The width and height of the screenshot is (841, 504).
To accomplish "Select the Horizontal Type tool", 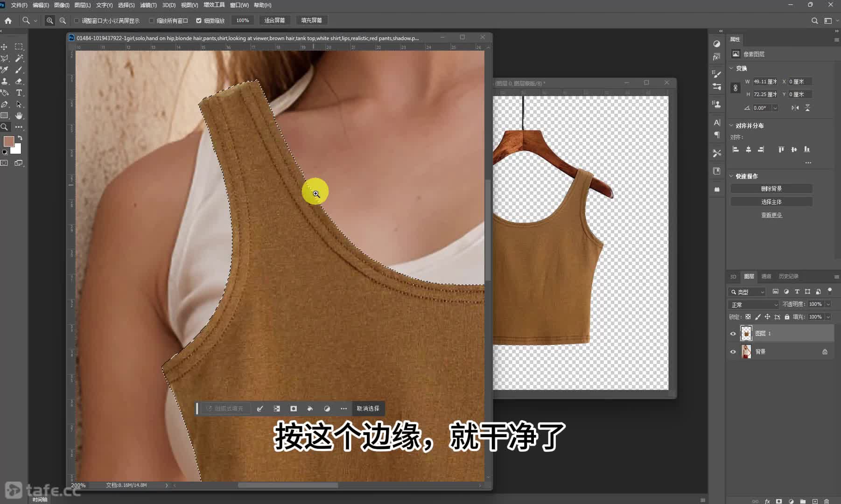I will pyautogui.click(x=19, y=93).
